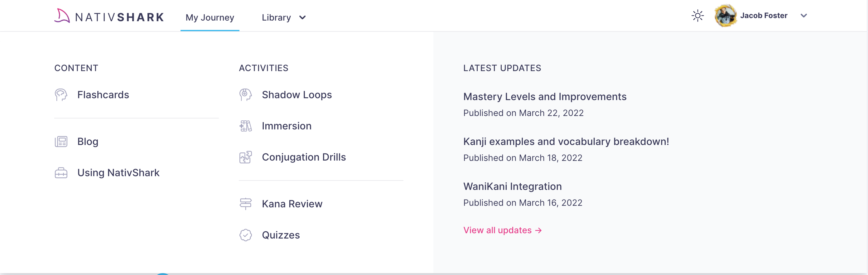Open the WaniKani Integration update
This screenshot has height=275, width=868.
pyautogui.click(x=512, y=186)
